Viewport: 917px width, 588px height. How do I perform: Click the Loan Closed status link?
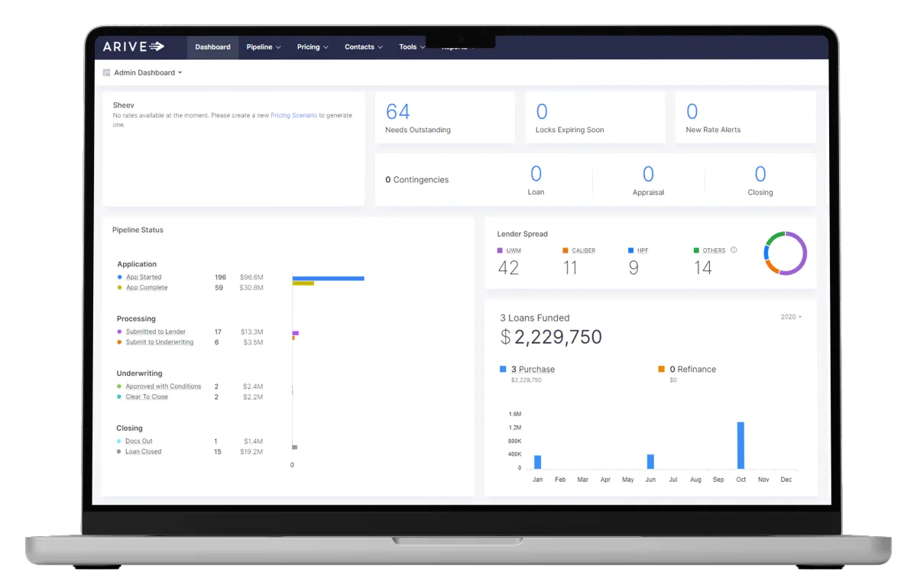pyautogui.click(x=144, y=452)
